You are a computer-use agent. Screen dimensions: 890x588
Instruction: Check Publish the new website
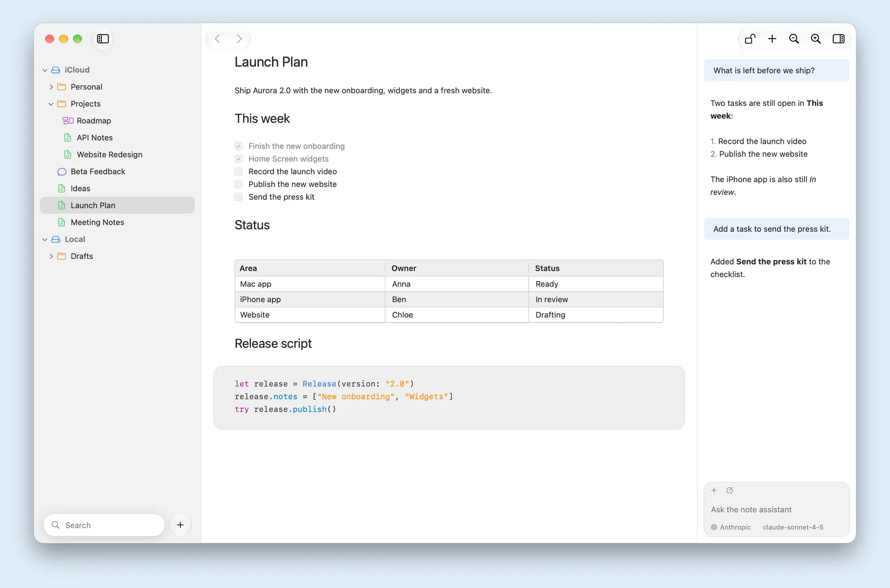point(239,184)
